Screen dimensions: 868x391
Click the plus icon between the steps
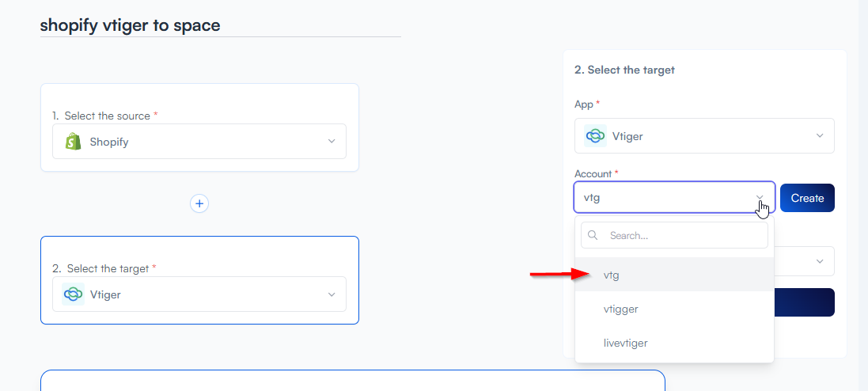click(x=199, y=203)
